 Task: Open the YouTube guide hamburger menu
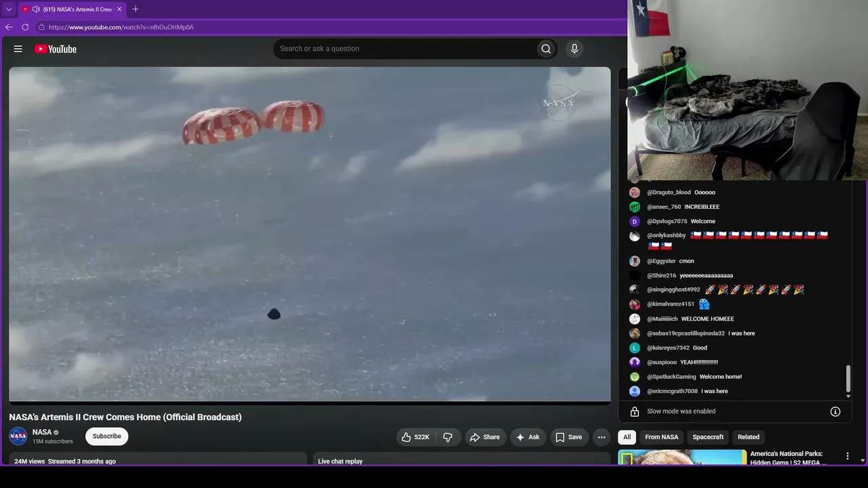pyautogui.click(x=18, y=49)
